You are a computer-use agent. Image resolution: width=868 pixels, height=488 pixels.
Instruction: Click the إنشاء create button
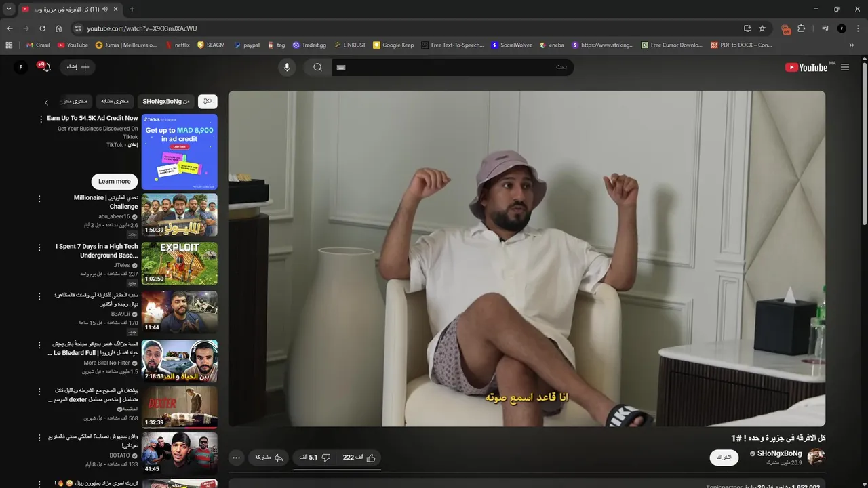pyautogui.click(x=78, y=67)
